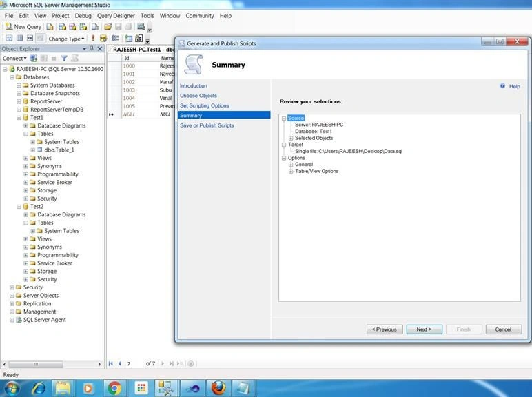Screen dimensions: 532x397
Task: Expand the SQL Server Agent node
Action: click(12, 320)
